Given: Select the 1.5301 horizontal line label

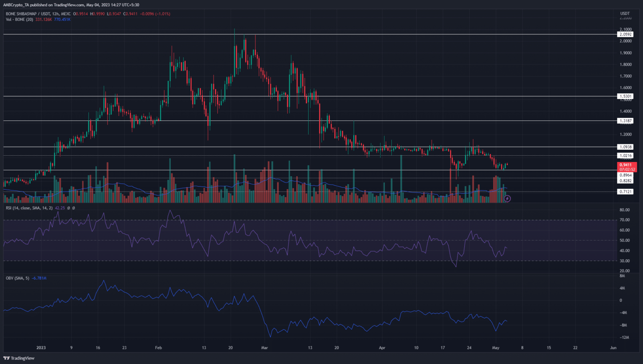Looking at the screenshot, I should tap(625, 96).
